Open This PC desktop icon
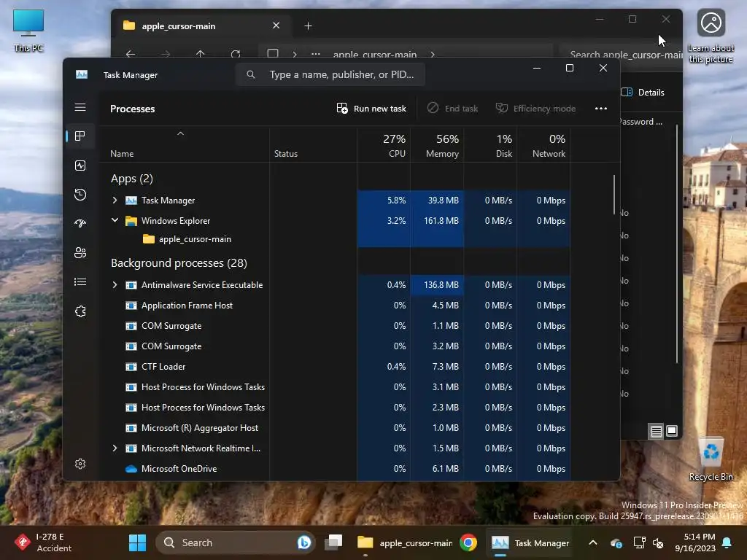This screenshot has height=560, width=747. (x=28, y=31)
